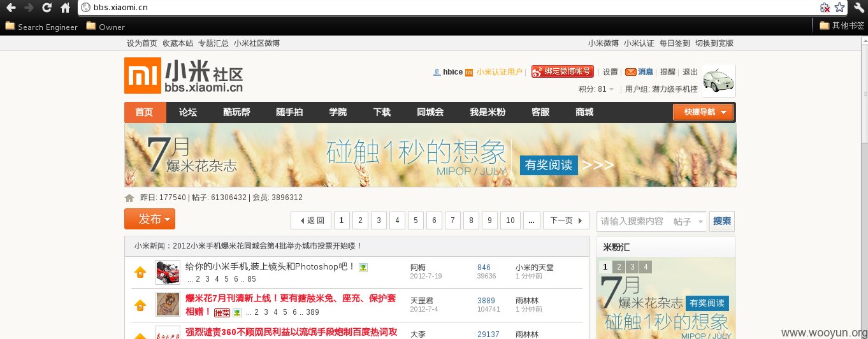Open the 随手拍 nav tab
Image resolution: width=868 pixels, height=339 pixels.
point(289,112)
